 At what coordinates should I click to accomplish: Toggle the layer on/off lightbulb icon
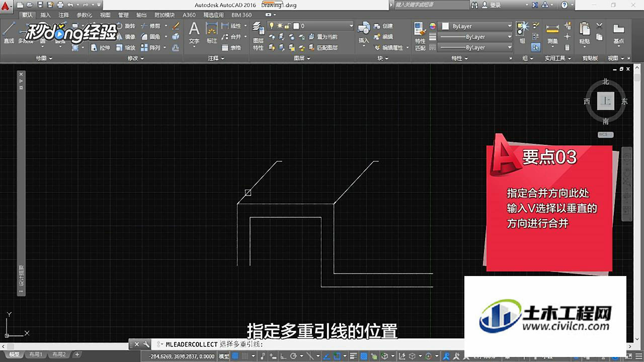272,26
